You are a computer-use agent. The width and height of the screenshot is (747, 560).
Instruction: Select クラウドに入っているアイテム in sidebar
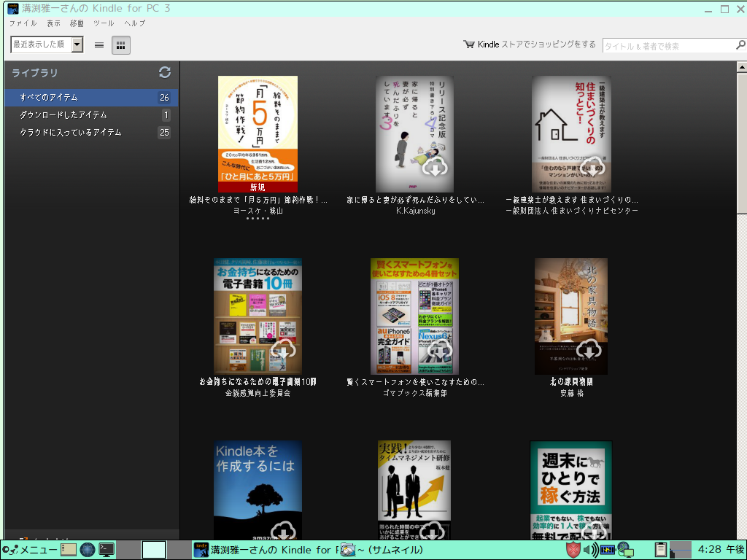pyautogui.click(x=91, y=133)
